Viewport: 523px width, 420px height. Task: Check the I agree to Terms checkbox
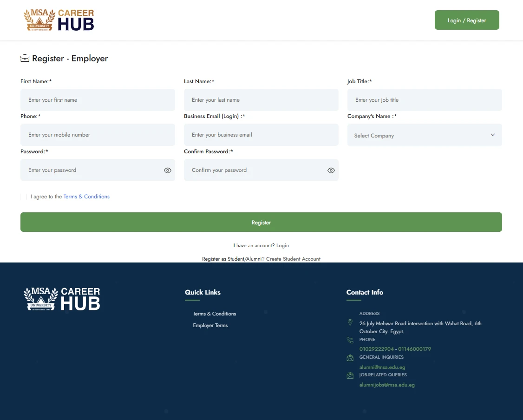pos(24,197)
